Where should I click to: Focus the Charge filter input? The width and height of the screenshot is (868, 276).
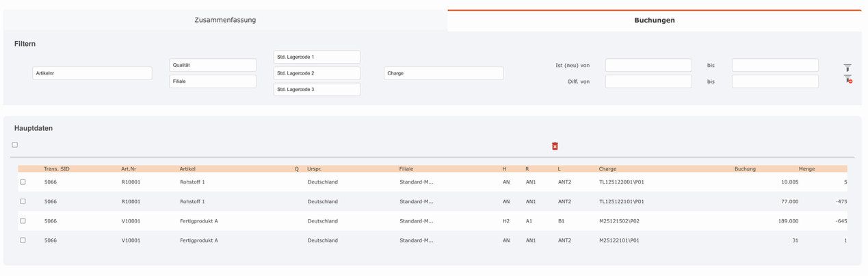[443, 73]
